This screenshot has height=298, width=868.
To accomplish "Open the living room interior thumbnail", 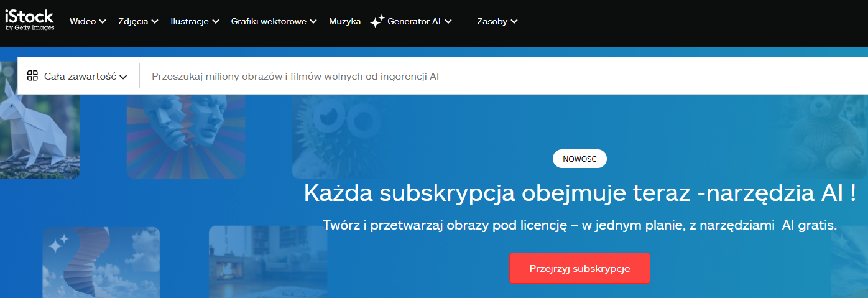I will point(267,261).
